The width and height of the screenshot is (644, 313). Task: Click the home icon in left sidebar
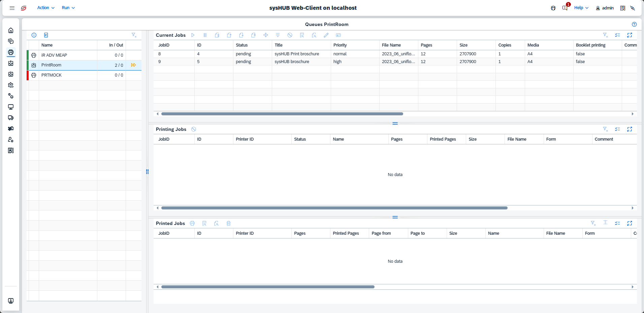tap(11, 30)
